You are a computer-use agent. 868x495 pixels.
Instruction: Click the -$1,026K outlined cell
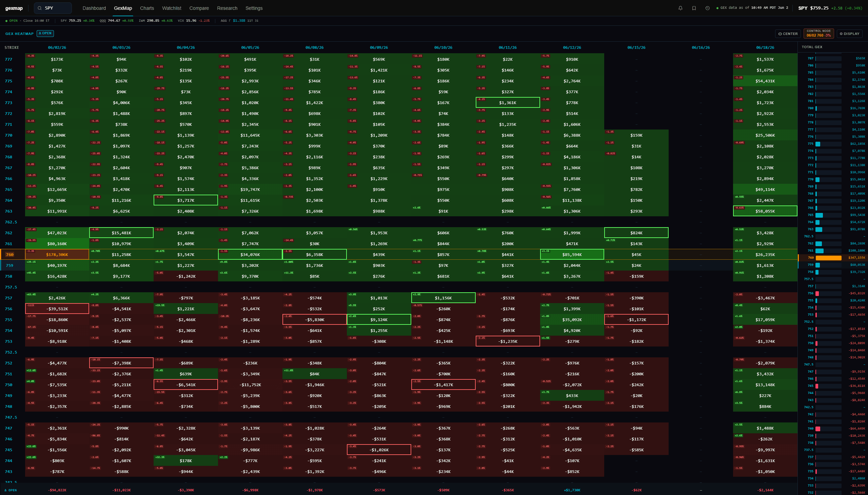coord(379,450)
